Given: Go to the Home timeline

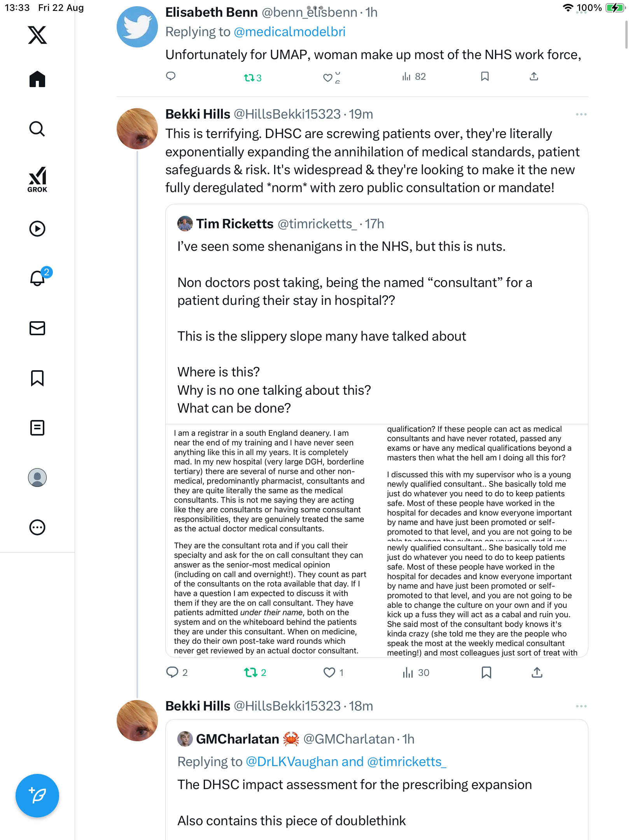Looking at the screenshot, I should [37, 79].
